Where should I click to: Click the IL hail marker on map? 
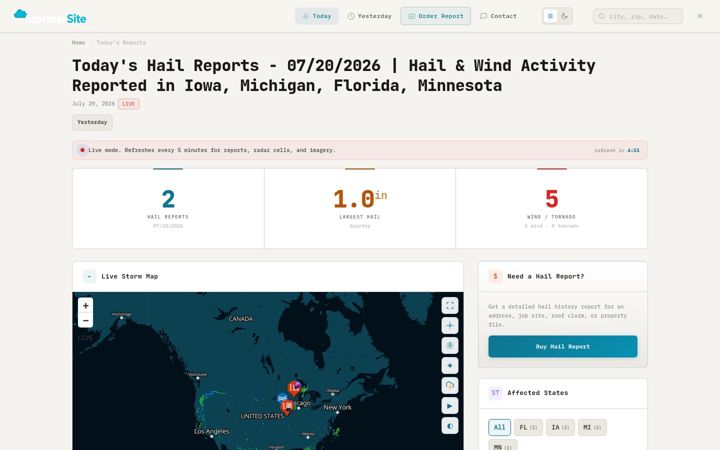[x=293, y=388]
